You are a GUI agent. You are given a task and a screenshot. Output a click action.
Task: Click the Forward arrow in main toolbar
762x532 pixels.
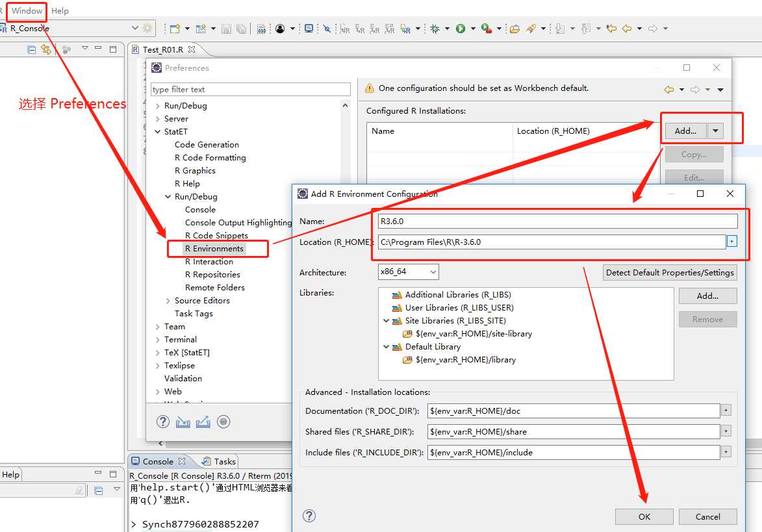tap(653, 29)
